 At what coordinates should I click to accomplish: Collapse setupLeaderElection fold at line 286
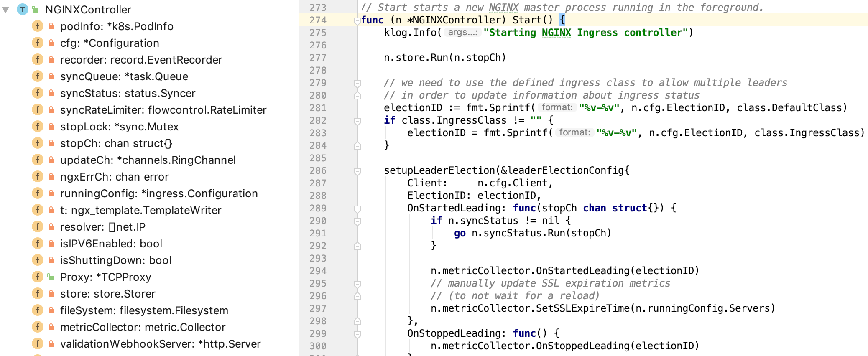pos(357,171)
